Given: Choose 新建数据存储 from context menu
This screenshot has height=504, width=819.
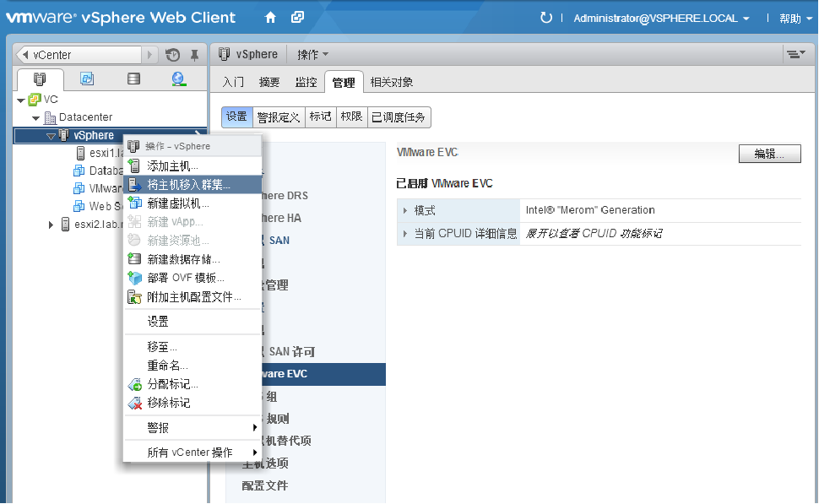Looking at the screenshot, I should [x=193, y=259].
